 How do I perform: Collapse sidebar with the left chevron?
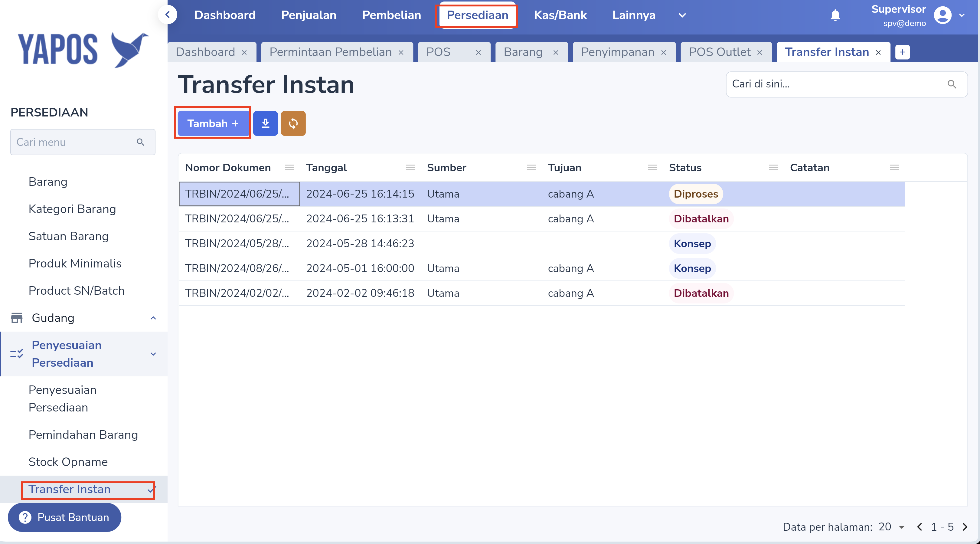[167, 15]
